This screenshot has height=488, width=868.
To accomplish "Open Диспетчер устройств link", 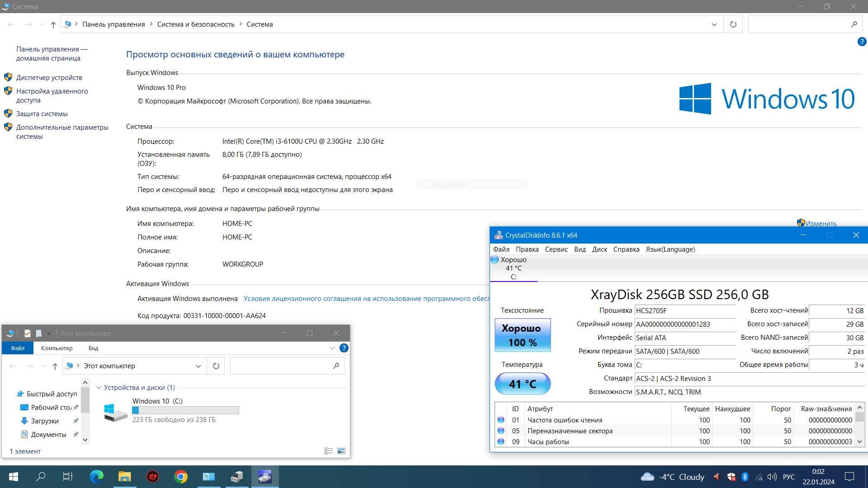I will pyautogui.click(x=49, y=78).
